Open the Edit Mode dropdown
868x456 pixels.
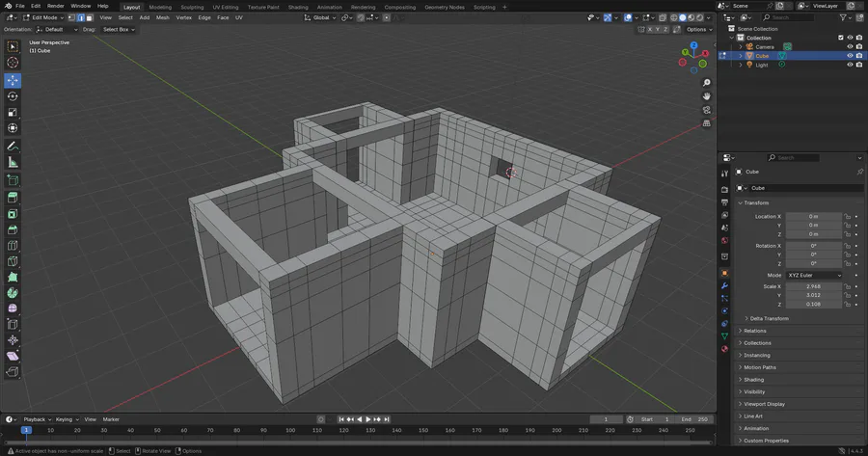tap(43, 17)
